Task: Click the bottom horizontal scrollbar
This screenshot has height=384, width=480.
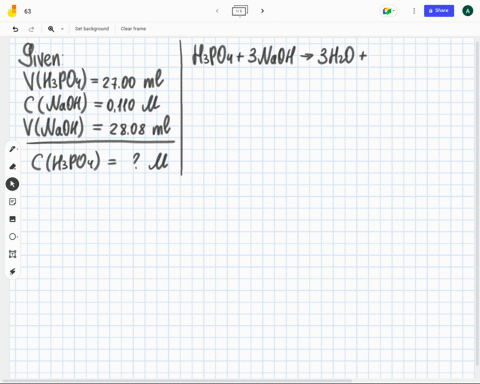Action: [177, 381]
